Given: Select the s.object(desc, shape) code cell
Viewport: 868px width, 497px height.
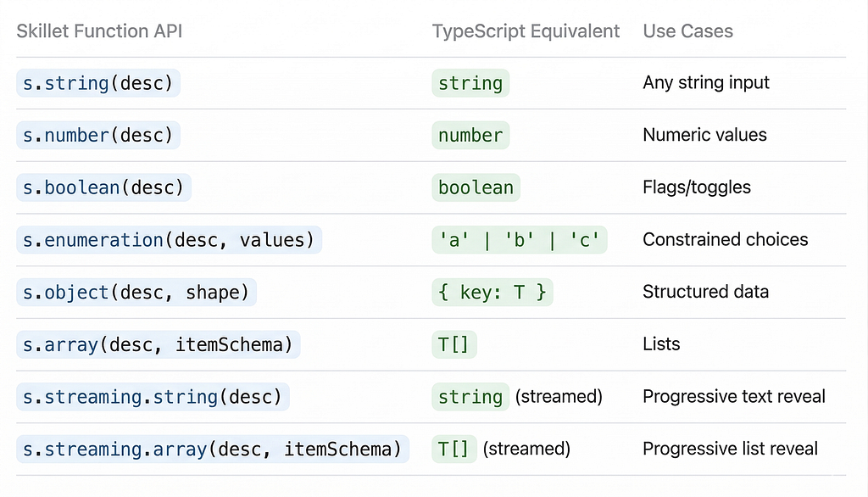Looking at the screenshot, I should point(136,292).
